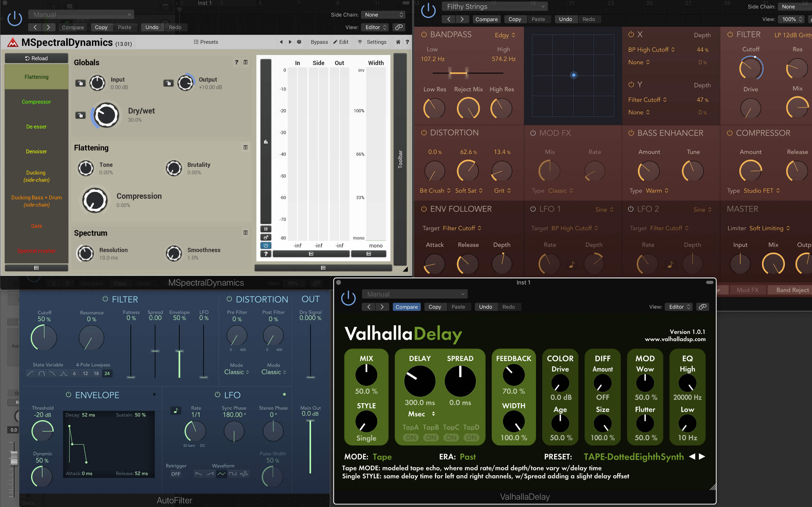Click Compare in ValhallaDelay
Viewport: 812px width, 507px height.
click(406, 307)
